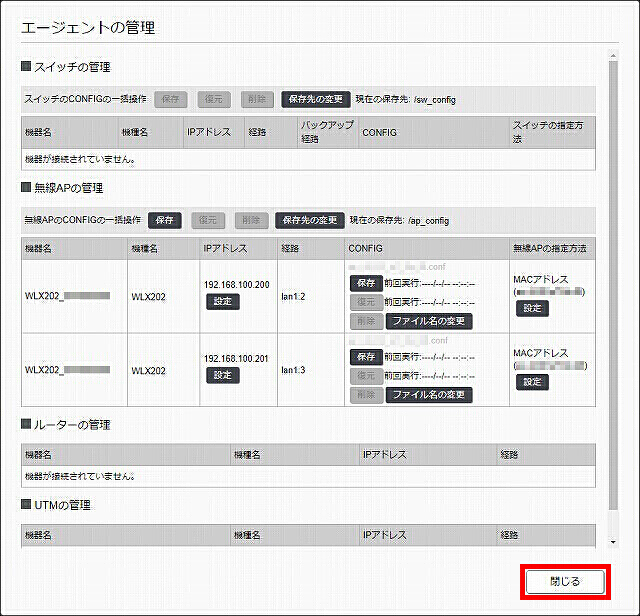Viewport: 640px width, 616px height.
Task: Open MAC address 設定 for lan1:2 AP
Action: (x=532, y=309)
